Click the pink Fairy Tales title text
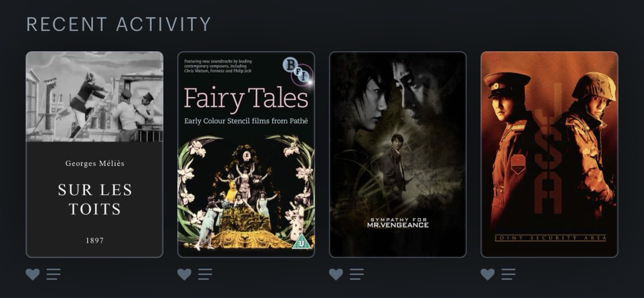 pos(246,99)
